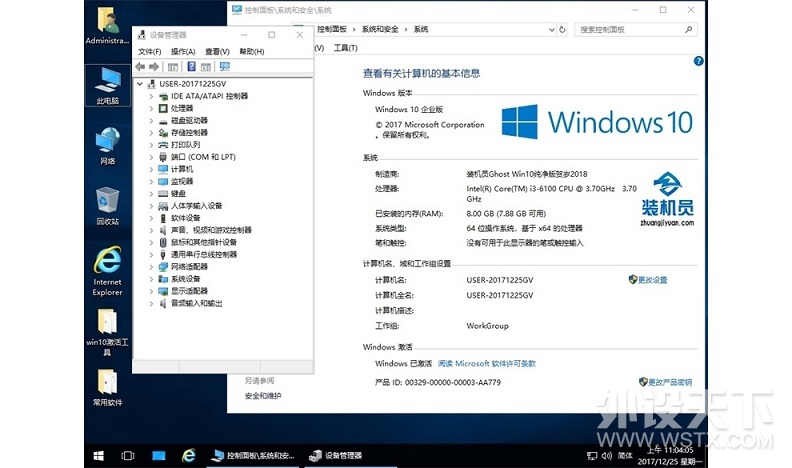The image size is (792, 468).
Task: Select the 人体学输入设备 category
Action: 196,205
